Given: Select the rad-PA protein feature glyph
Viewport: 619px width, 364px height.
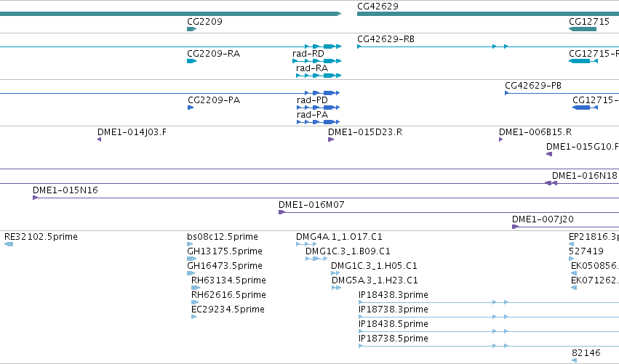Looking at the screenshot, I should tap(318, 122).
